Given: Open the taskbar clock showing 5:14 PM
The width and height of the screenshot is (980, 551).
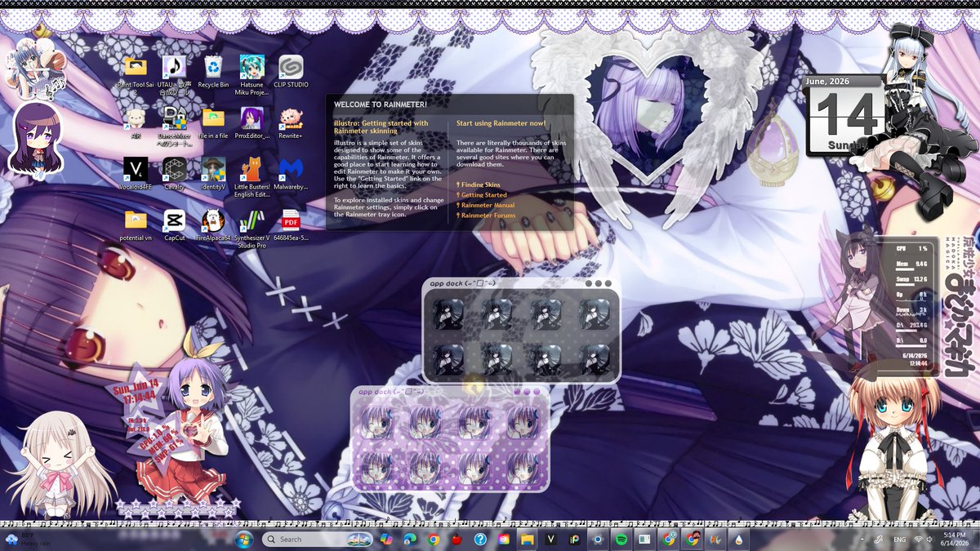Looking at the screenshot, I should (954, 539).
